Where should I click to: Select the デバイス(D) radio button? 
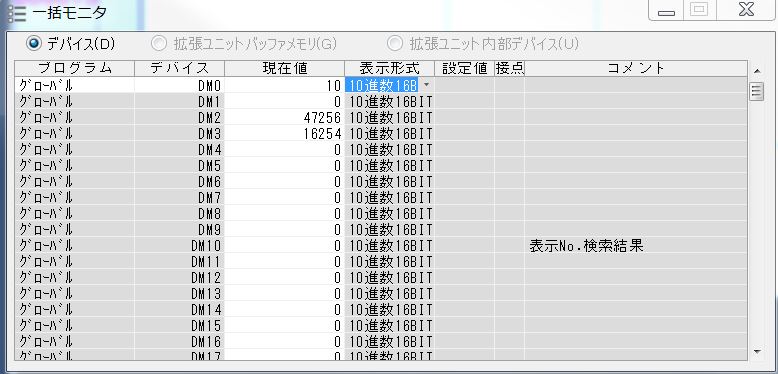click(34, 44)
